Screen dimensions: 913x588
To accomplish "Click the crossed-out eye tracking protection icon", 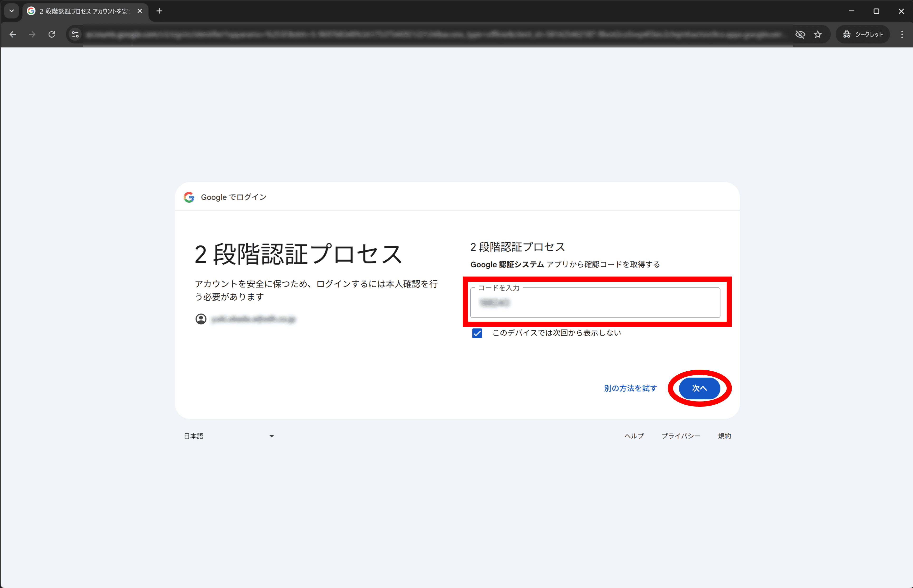I will click(800, 34).
